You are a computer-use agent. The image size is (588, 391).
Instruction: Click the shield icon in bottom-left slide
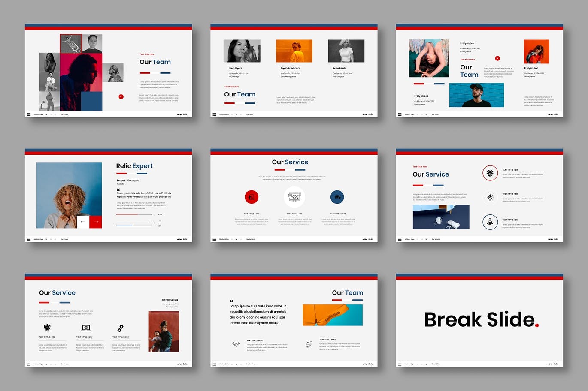pyautogui.click(x=47, y=328)
